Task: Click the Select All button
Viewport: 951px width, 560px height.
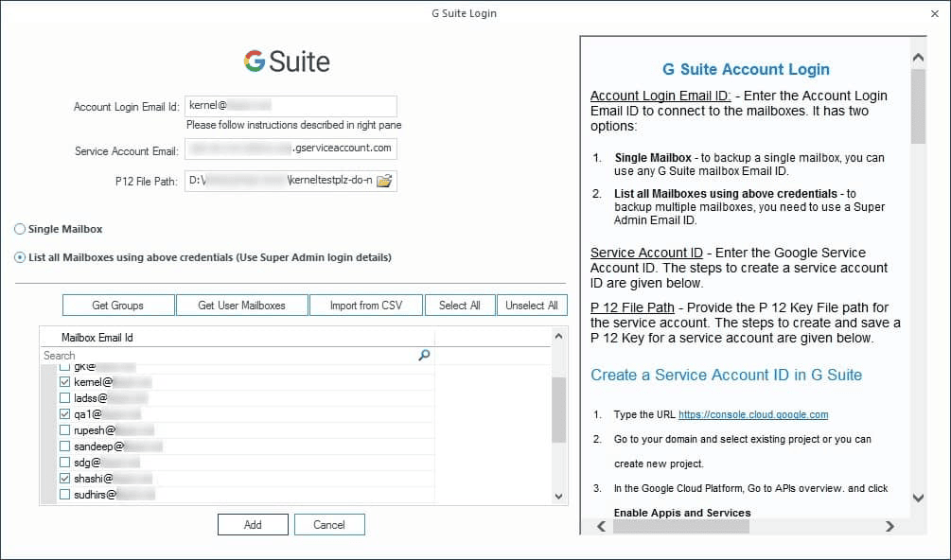Action: 460,306
